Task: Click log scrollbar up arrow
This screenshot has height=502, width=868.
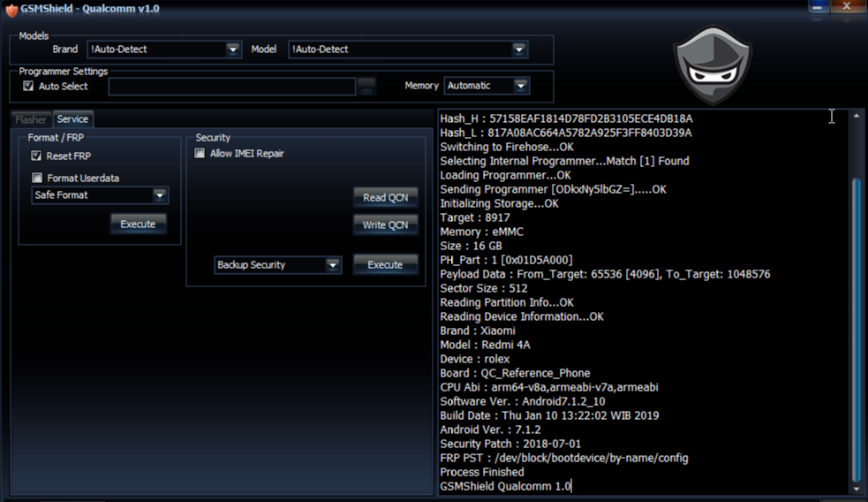Action: click(x=857, y=116)
